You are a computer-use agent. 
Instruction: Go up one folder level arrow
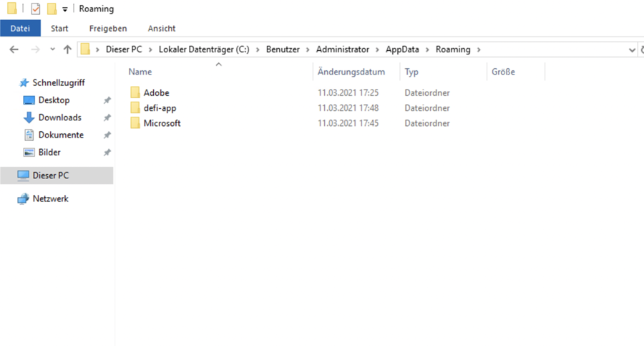pyautogui.click(x=67, y=49)
